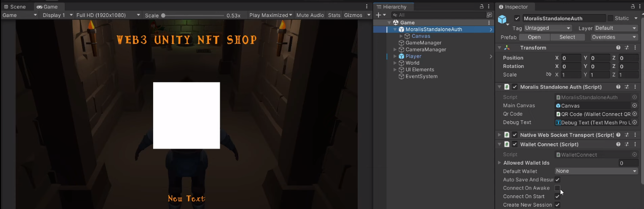The width and height of the screenshot is (644, 209).
Task: Open Full HD resolution dropdown
Action: point(108,15)
